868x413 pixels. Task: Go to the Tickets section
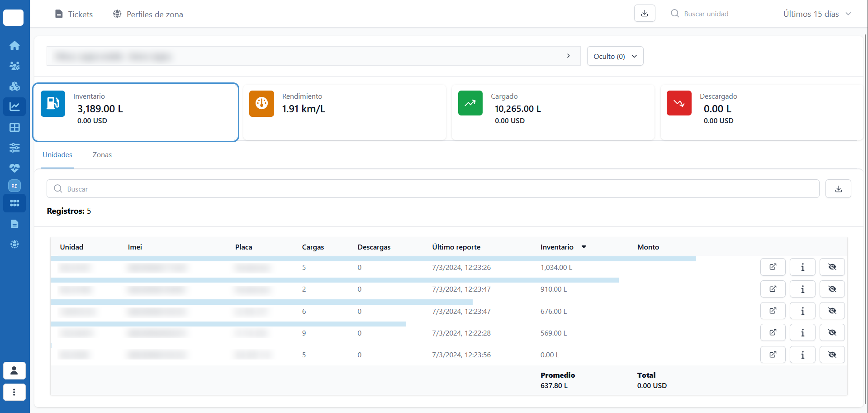point(74,14)
